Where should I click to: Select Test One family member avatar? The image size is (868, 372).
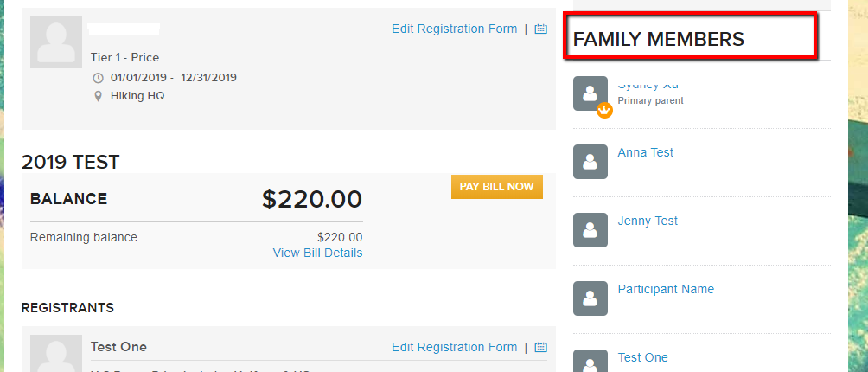[590, 361]
